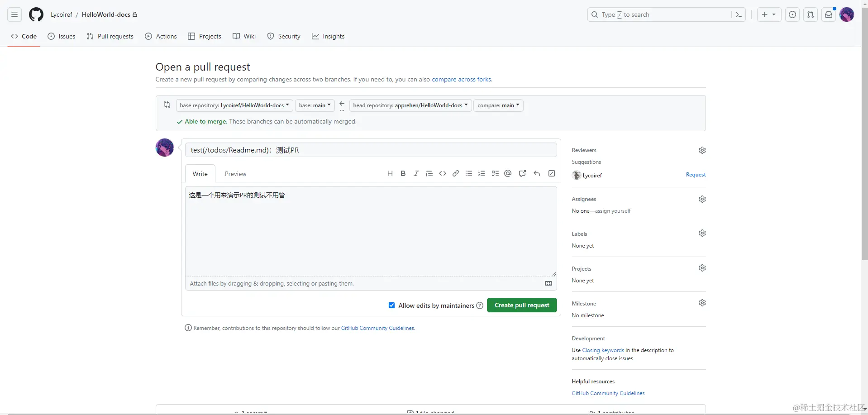The height and width of the screenshot is (415, 868).
Task: Switch to the Preview tab
Action: pos(235,174)
